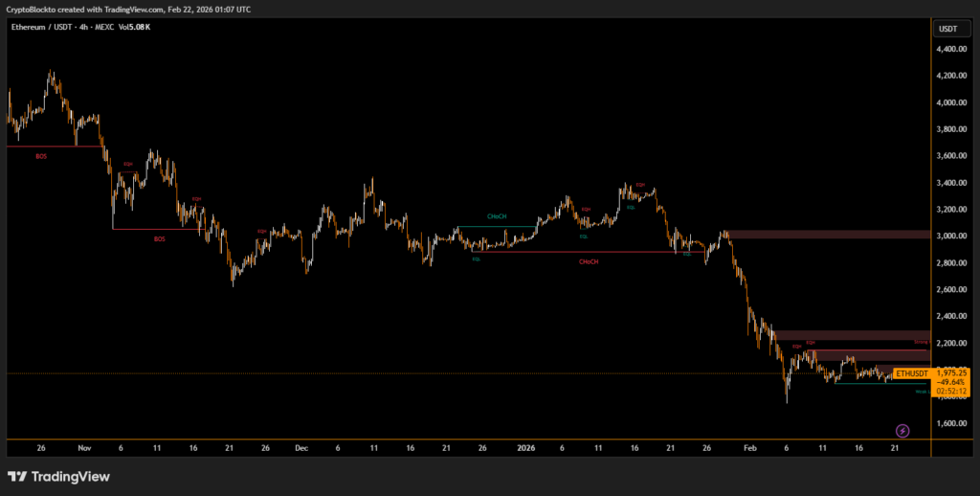Click the Vol 5.08K volume indicator
This screenshot has height=496, width=980.
pyautogui.click(x=133, y=27)
